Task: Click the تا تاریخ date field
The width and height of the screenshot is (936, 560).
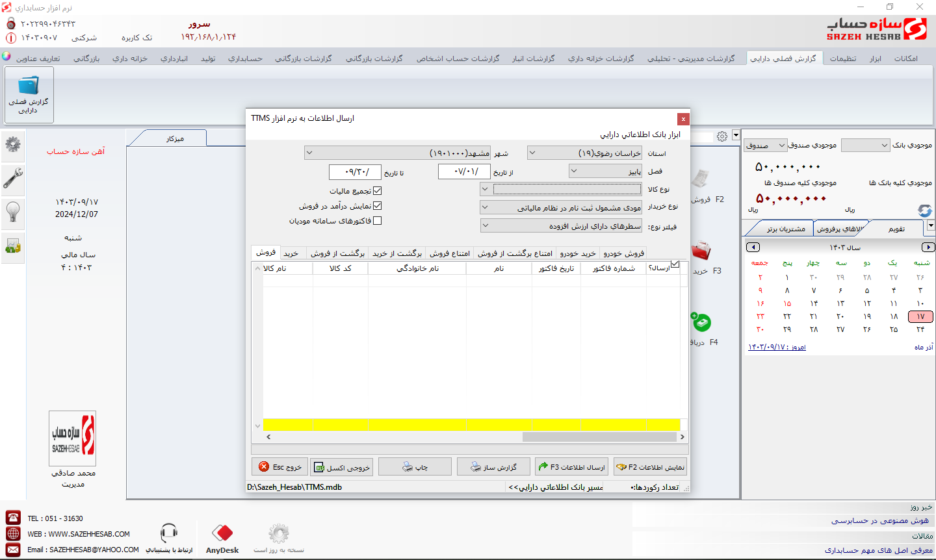Action: point(355,172)
